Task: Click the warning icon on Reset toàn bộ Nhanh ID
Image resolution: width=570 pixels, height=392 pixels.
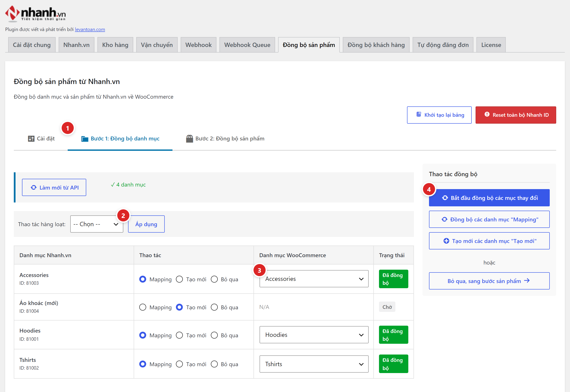Action: tap(487, 114)
